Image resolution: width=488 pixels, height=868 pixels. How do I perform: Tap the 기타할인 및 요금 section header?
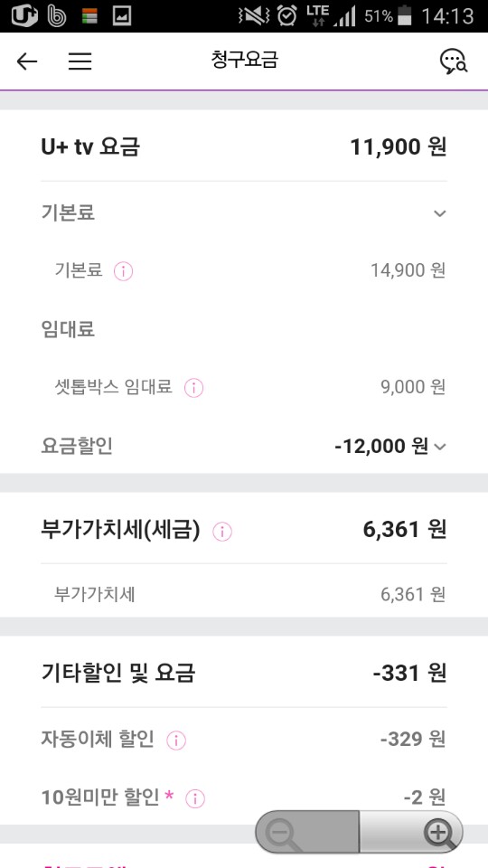click(118, 673)
